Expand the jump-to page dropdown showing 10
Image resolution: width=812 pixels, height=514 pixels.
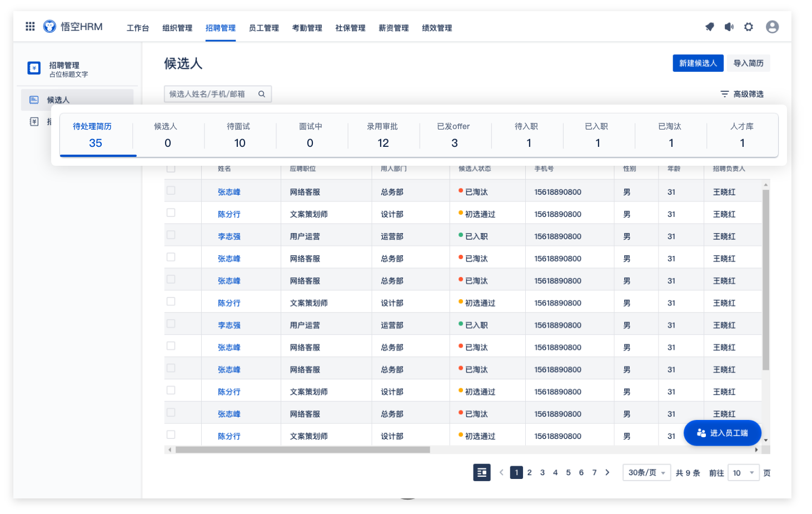coord(743,473)
